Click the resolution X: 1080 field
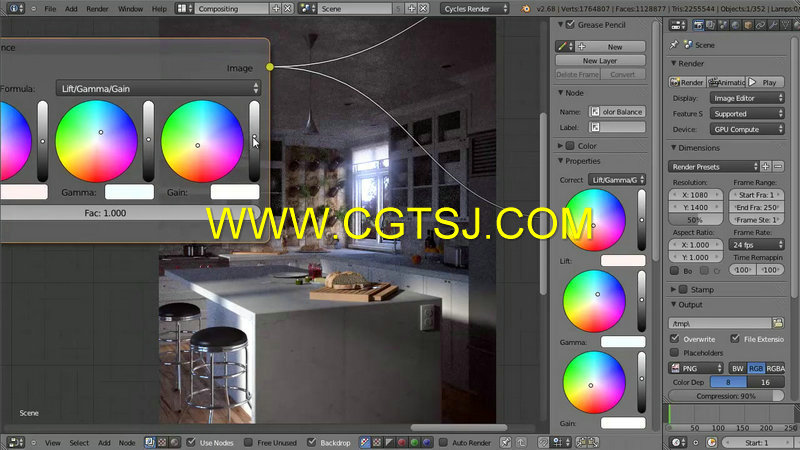Viewport: 800px width, 450px height. coord(695,195)
